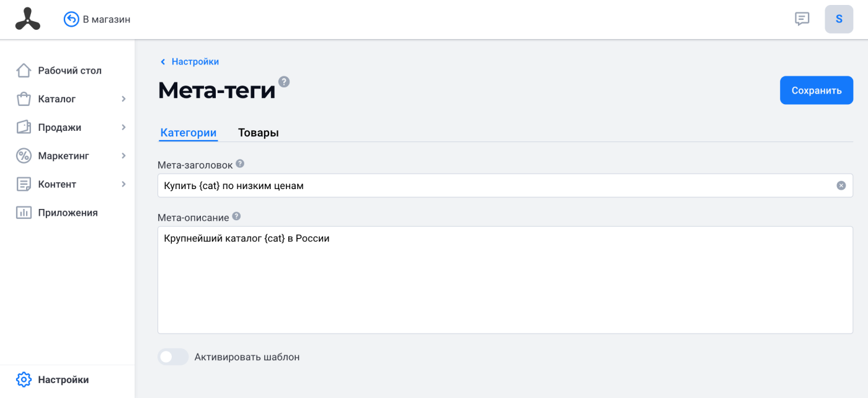The image size is (868, 398).
Task: Switch to the Товары tab
Action: [x=259, y=133]
